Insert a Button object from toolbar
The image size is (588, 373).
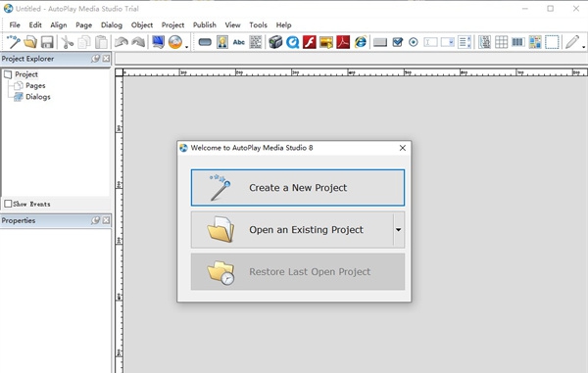click(x=205, y=42)
